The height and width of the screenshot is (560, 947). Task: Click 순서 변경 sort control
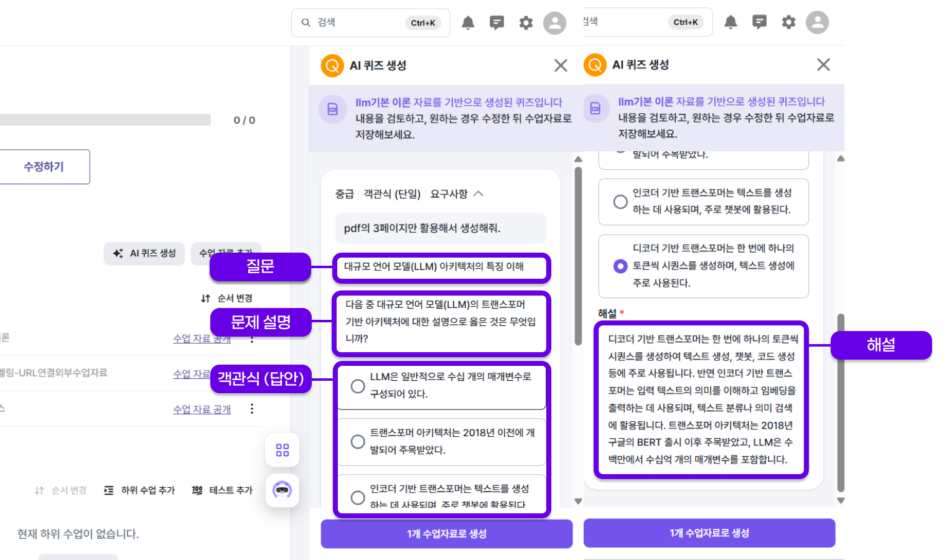coord(226,299)
